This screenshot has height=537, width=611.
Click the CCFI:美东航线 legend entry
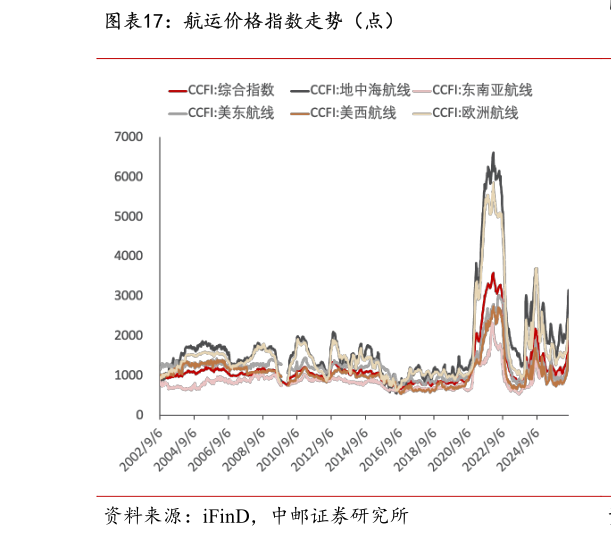click(x=221, y=113)
